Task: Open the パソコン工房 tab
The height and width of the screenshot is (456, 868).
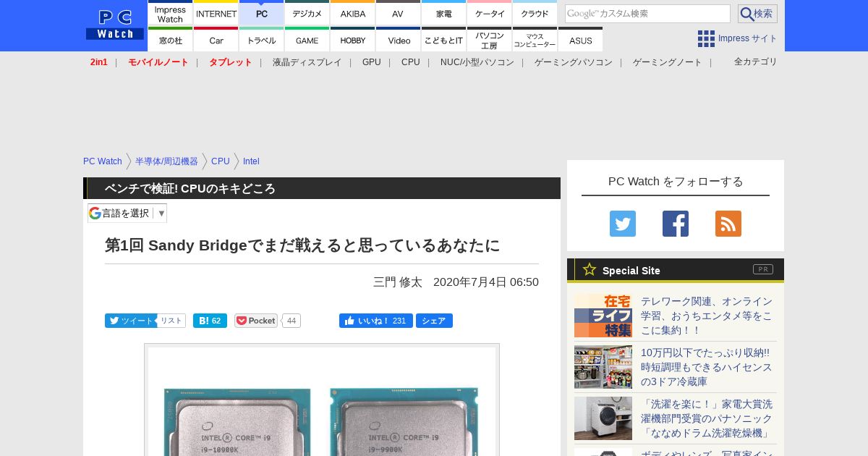Action: pyautogui.click(x=490, y=39)
